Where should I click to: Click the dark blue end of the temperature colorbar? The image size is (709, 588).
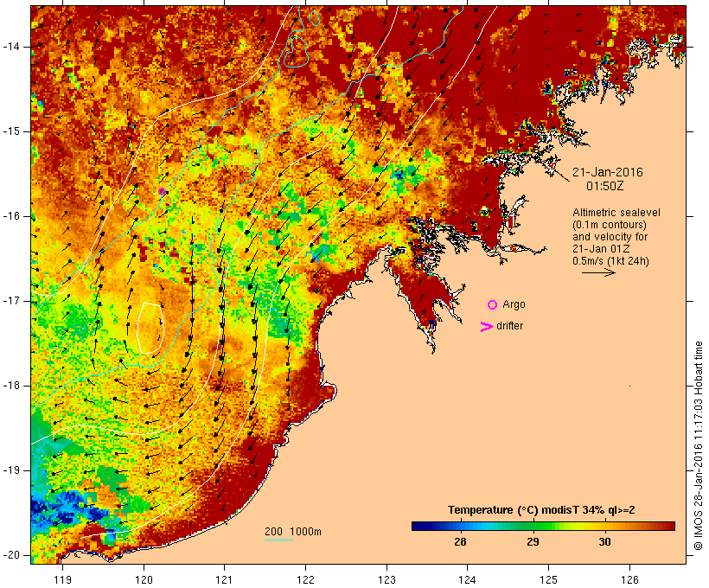tap(418, 526)
